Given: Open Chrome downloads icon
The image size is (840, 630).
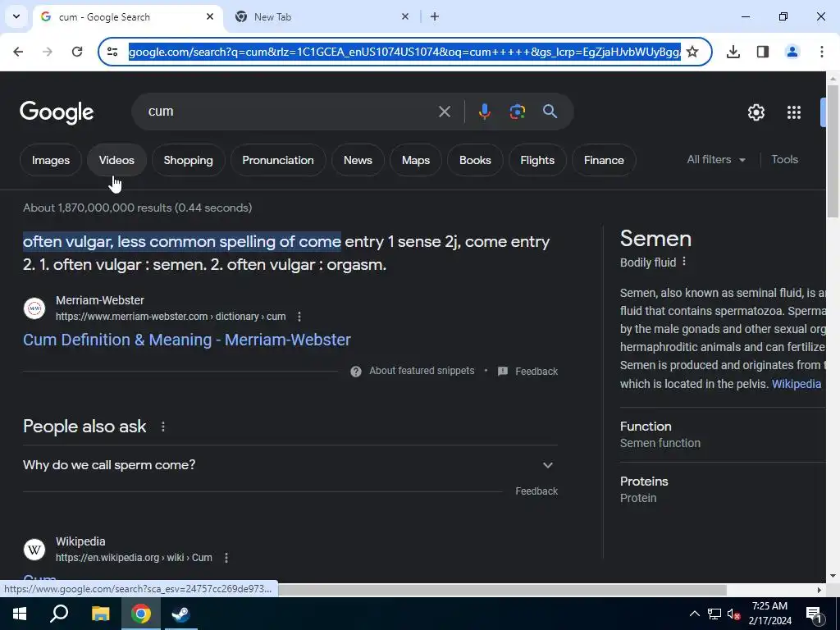Looking at the screenshot, I should (x=733, y=52).
